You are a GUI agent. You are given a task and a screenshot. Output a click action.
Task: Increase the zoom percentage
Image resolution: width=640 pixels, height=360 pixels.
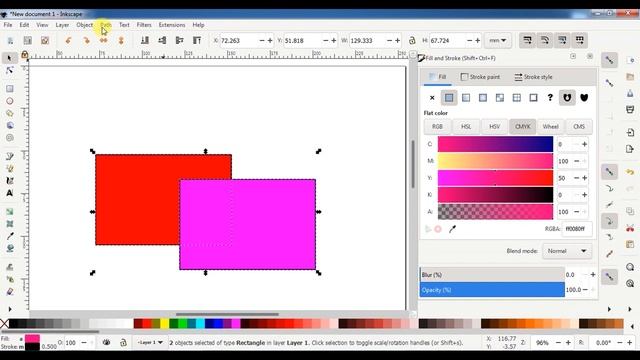568,343
